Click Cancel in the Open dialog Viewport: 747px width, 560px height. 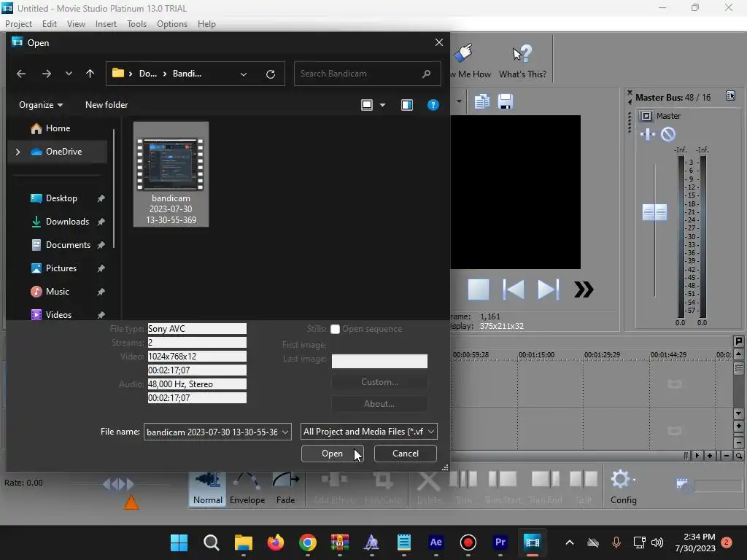406,454
